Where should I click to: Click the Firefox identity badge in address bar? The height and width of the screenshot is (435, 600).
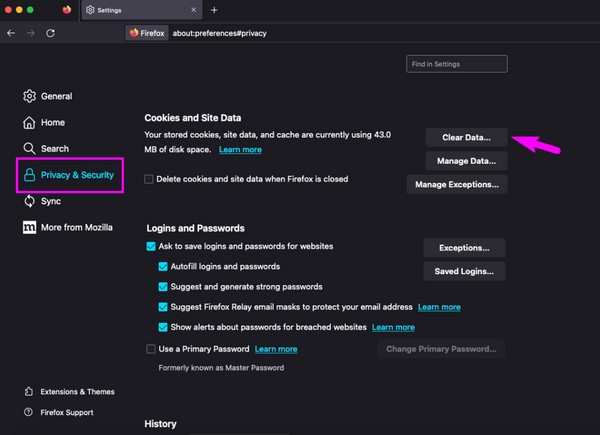[x=147, y=33]
